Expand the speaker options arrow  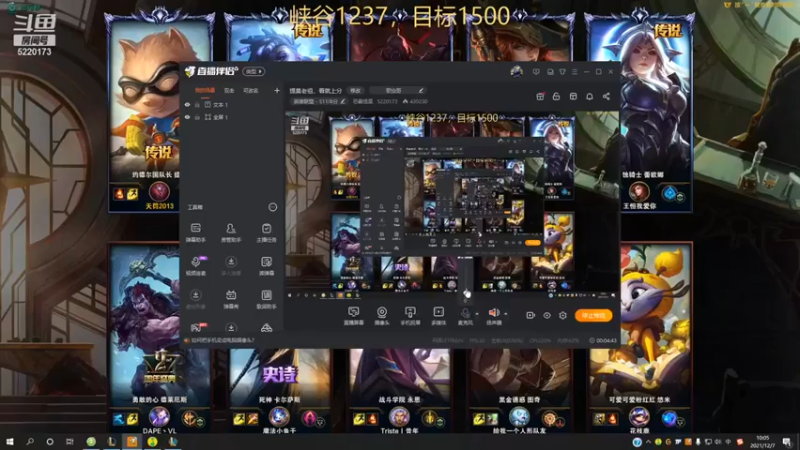click(x=506, y=314)
